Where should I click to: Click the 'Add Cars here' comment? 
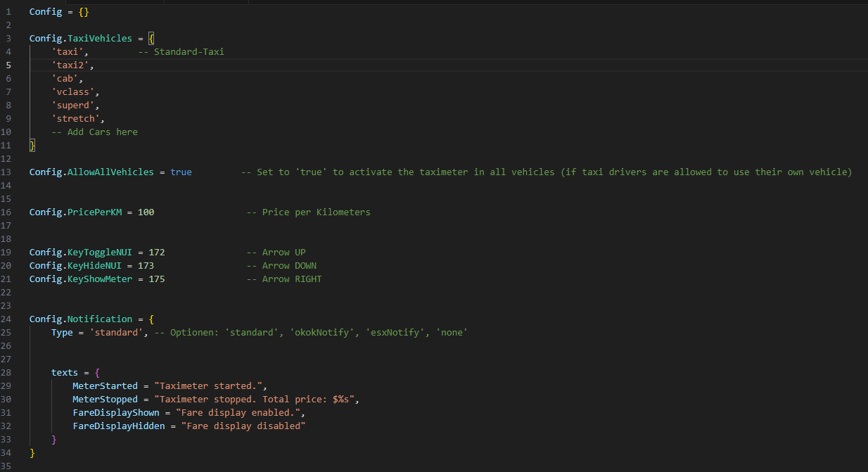click(94, 132)
